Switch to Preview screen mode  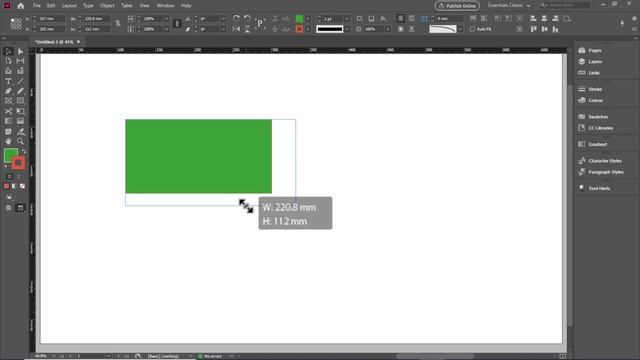(20, 208)
